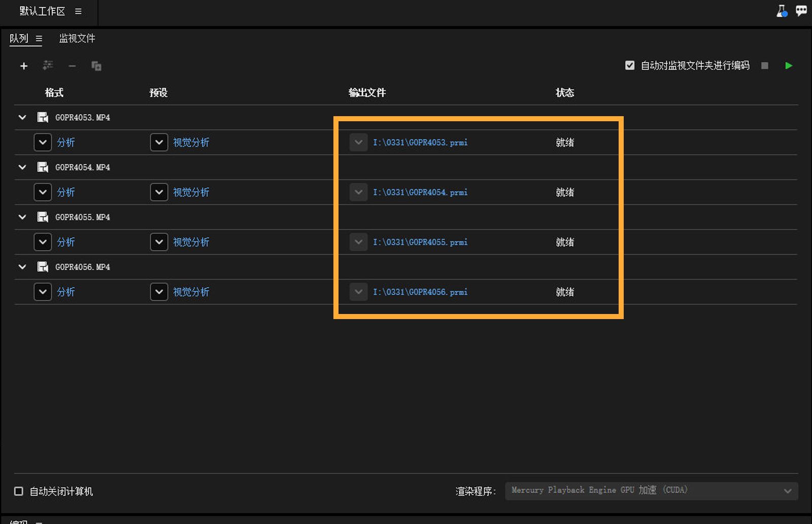Open output file dropdown for GOPR4054.prmi
Screen dimensions: 812x524
[x=358, y=192]
